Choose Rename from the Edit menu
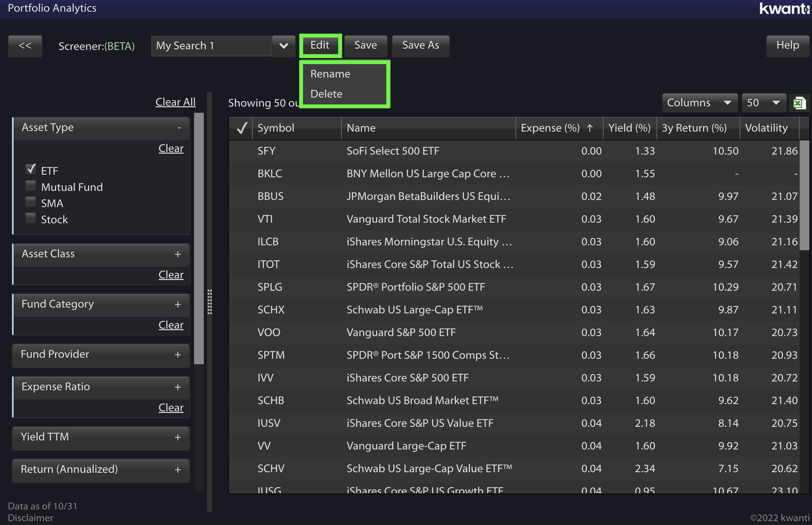The height and width of the screenshot is (525, 812). pyautogui.click(x=330, y=74)
